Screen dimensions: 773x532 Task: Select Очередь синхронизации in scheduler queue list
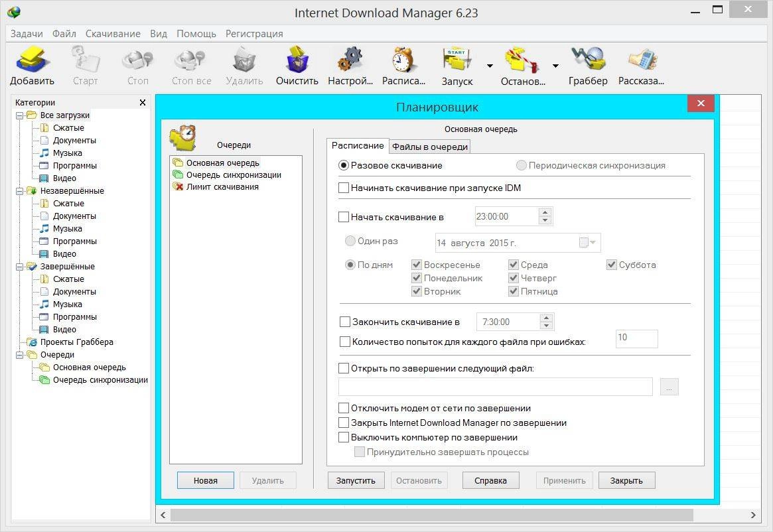[x=234, y=175]
